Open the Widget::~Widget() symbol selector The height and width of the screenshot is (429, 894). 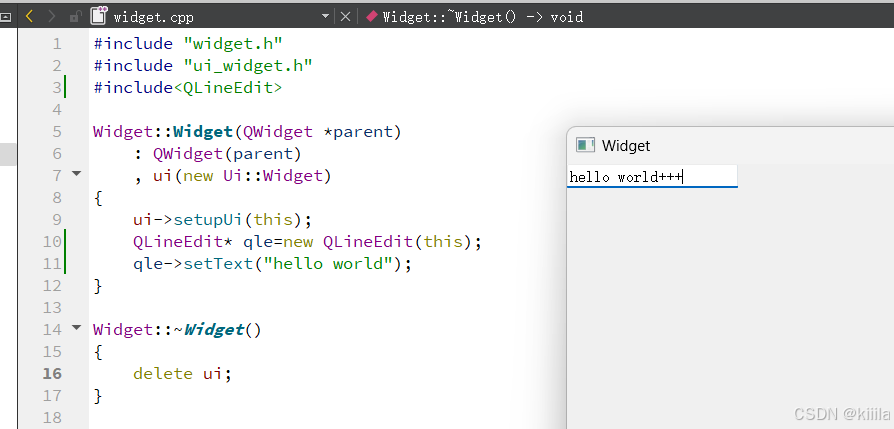[x=482, y=17]
